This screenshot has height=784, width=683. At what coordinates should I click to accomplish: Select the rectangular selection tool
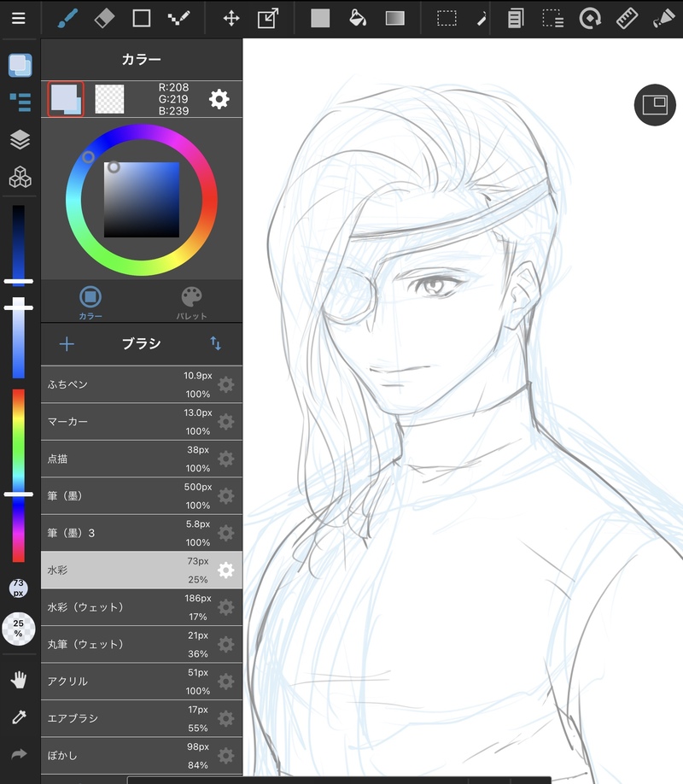click(x=447, y=19)
